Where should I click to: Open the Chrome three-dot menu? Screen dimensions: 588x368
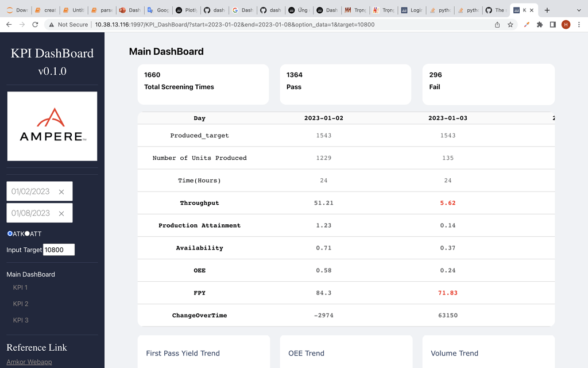pos(579,25)
